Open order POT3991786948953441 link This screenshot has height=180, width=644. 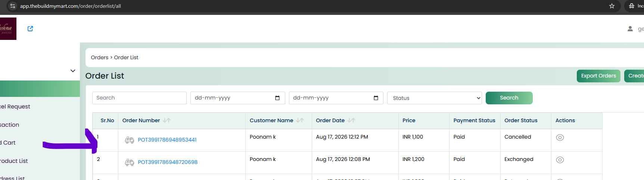(167, 140)
